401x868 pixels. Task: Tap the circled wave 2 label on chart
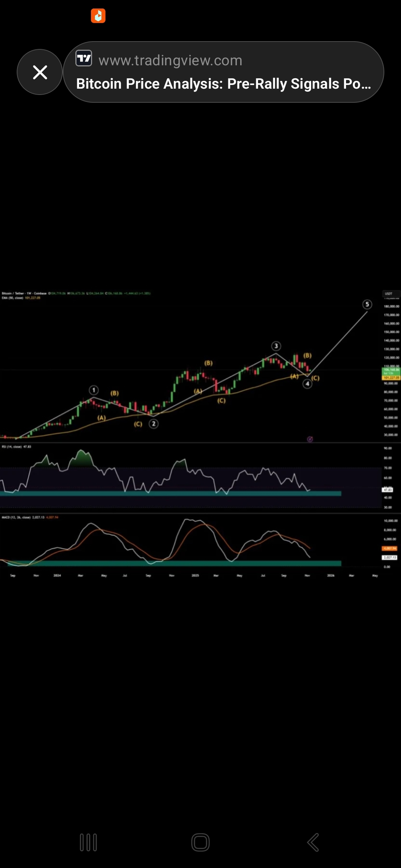click(x=154, y=424)
